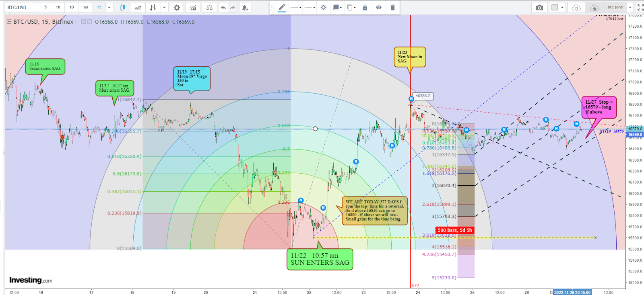
Task: Toggle drawing visibility with the eye icon
Action: pos(379,7)
